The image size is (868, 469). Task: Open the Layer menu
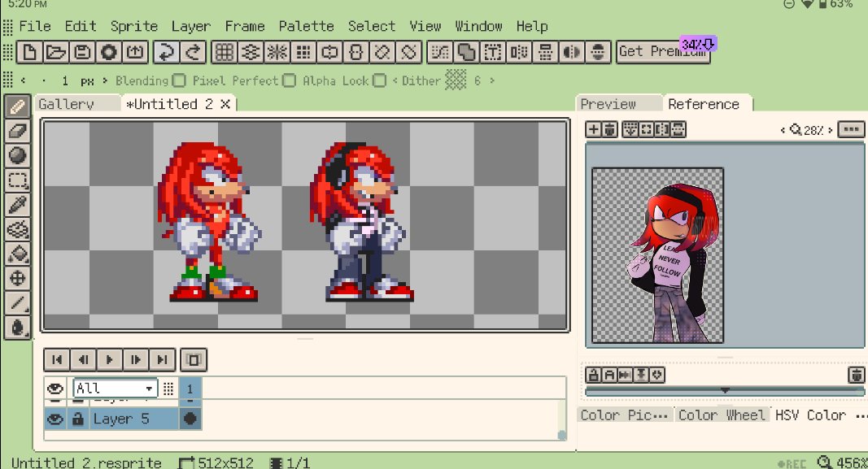coord(191,26)
